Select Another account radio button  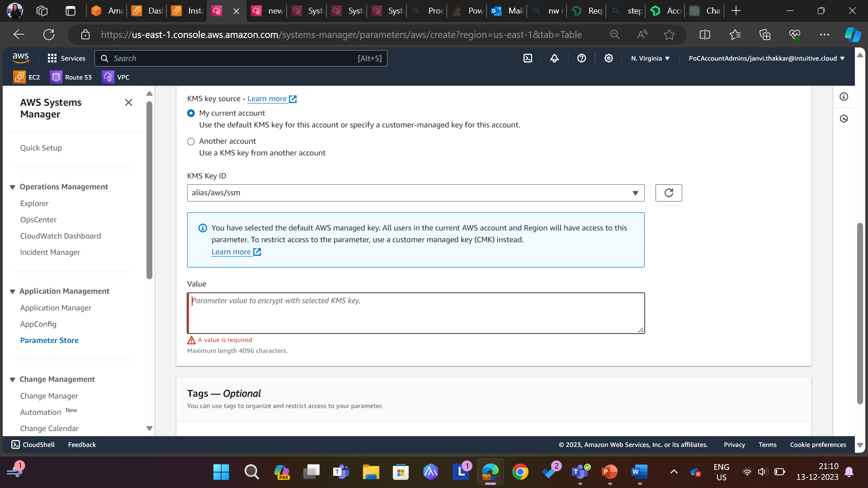coord(191,141)
